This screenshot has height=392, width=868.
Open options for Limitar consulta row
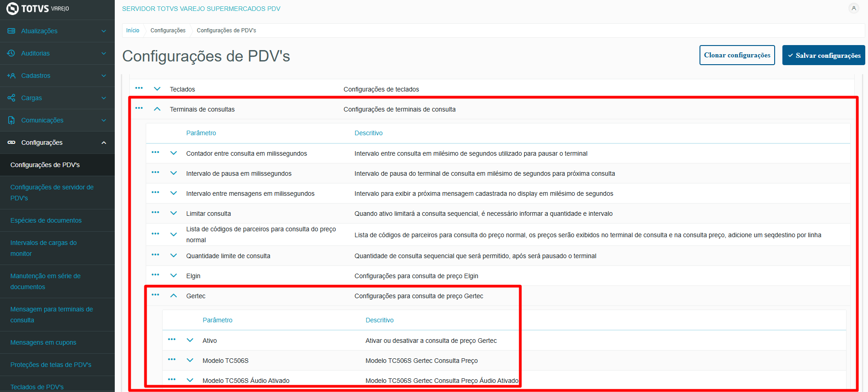[x=155, y=213]
